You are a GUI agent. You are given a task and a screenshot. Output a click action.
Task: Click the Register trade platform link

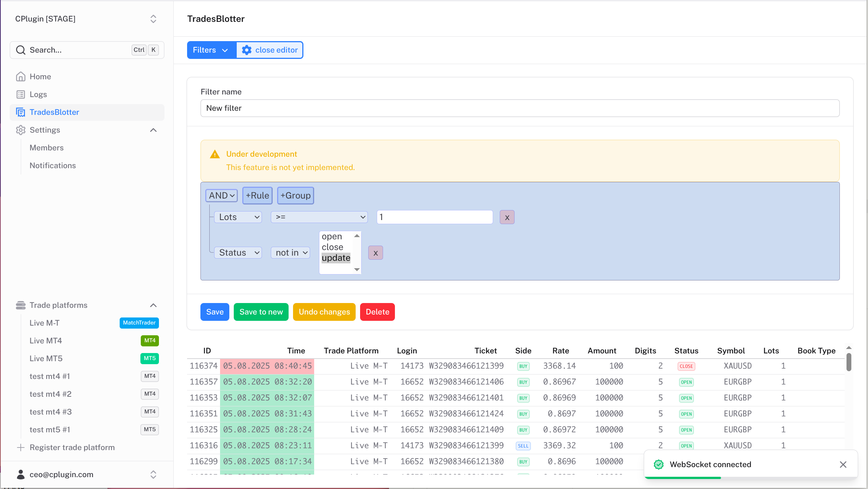pos(72,448)
